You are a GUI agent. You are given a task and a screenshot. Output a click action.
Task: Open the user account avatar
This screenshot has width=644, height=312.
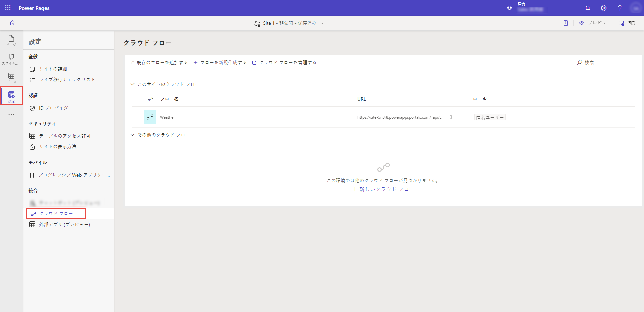coord(636,8)
